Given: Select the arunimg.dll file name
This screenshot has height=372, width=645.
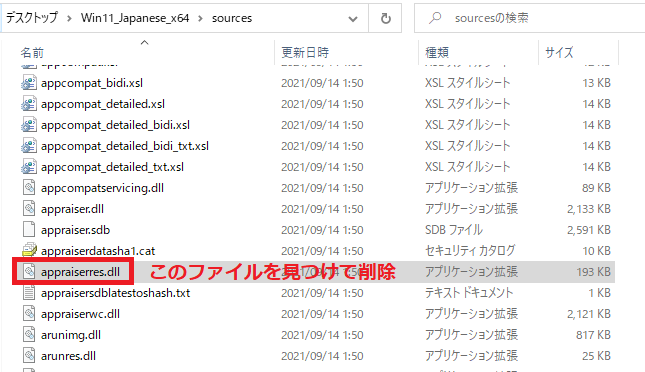Looking at the screenshot, I should click(x=71, y=335).
